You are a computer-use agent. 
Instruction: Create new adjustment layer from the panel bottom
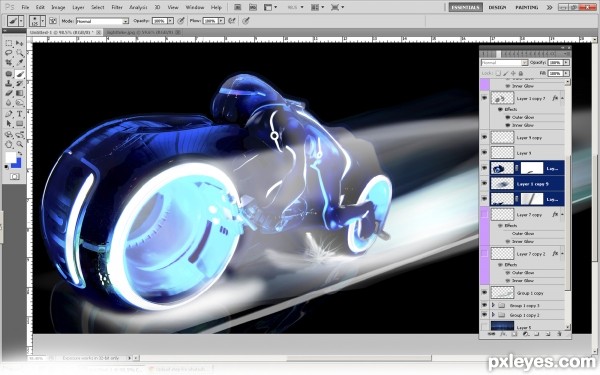525,334
